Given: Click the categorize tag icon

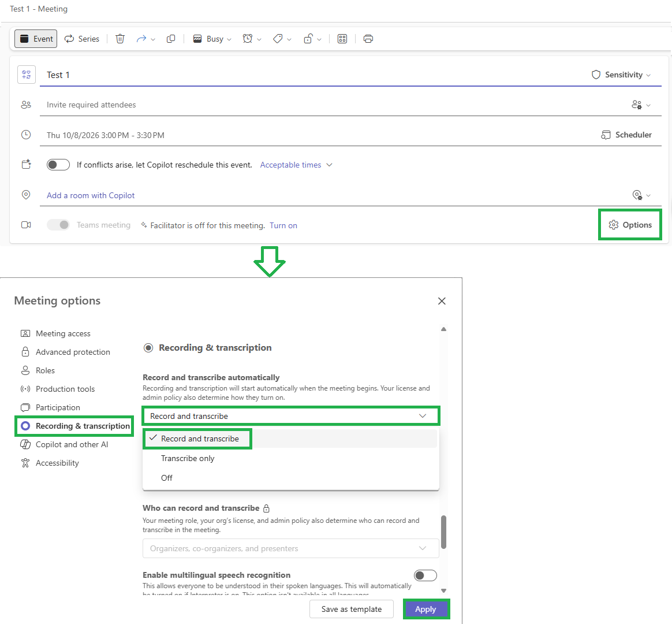Looking at the screenshot, I should 278,39.
